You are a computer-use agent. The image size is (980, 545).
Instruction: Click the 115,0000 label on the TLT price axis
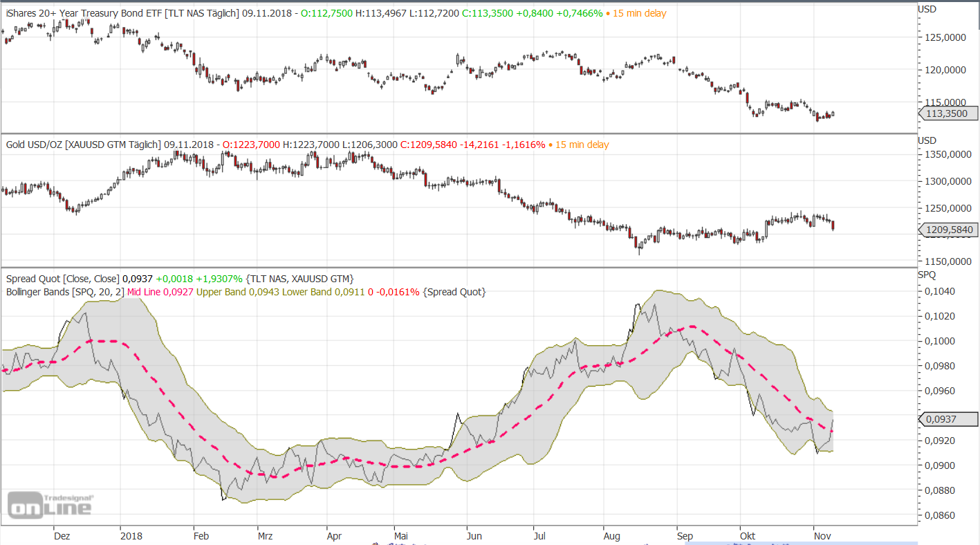[946, 102]
